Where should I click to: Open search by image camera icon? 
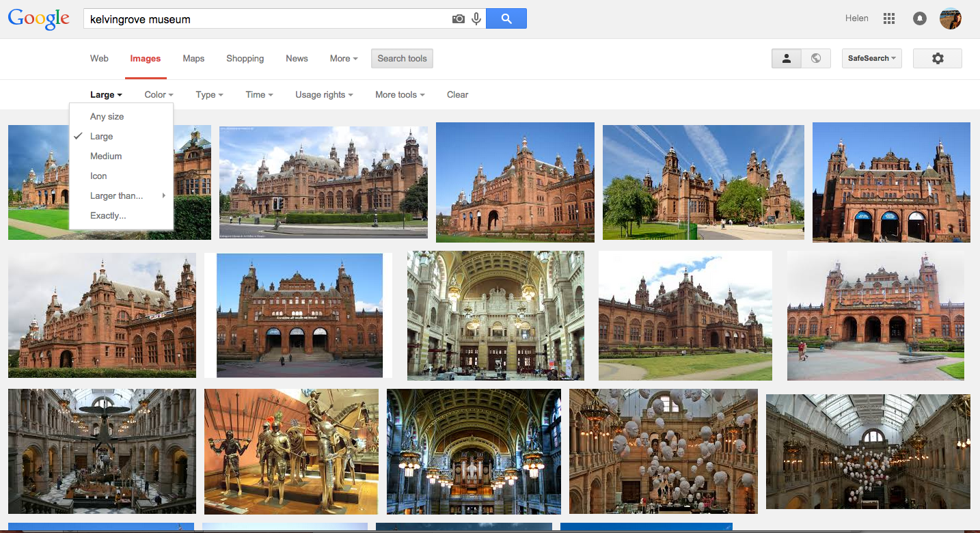[x=458, y=18]
